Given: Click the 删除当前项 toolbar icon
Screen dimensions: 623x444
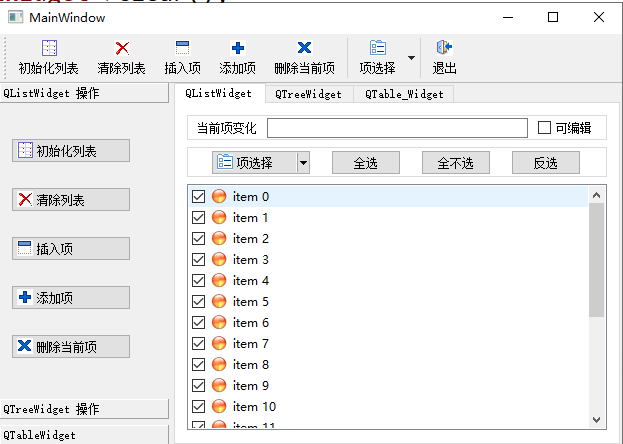Looking at the screenshot, I should [x=304, y=48].
